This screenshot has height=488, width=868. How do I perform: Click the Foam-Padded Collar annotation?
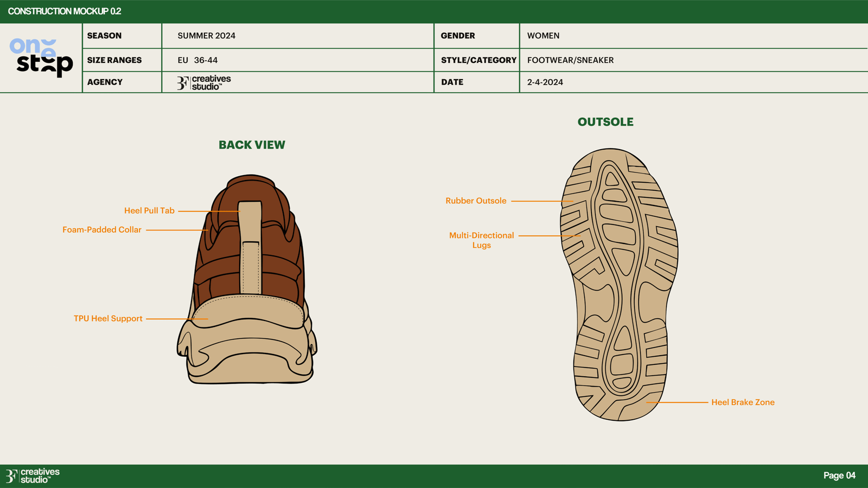[102, 230]
